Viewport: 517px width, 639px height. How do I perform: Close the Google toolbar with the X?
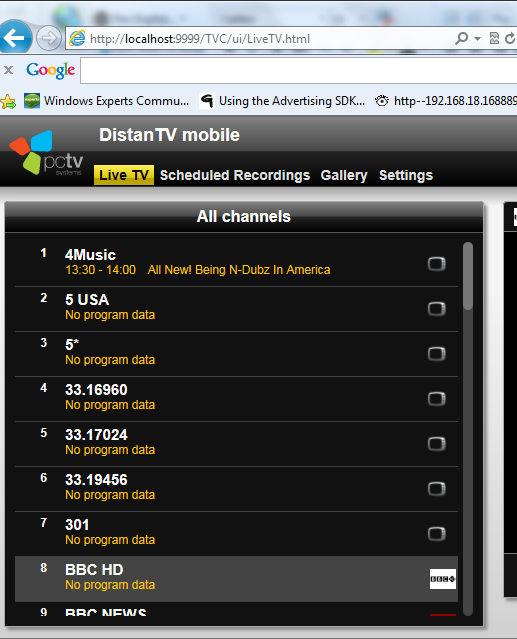point(9,70)
